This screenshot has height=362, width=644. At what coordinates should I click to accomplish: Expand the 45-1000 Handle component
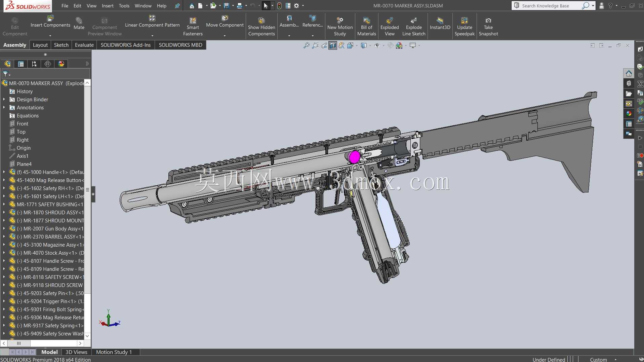click(x=4, y=172)
